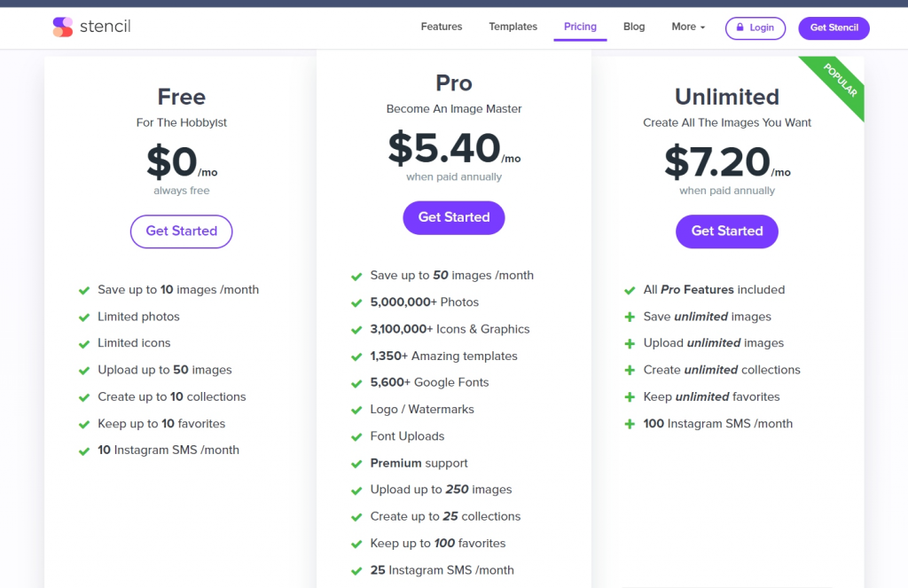Select the Pricing tab

580,27
